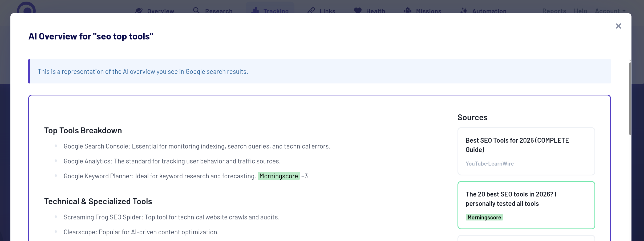Image resolution: width=644 pixels, height=241 pixels.
Task: Open the Missions tab
Action: click(x=423, y=11)
